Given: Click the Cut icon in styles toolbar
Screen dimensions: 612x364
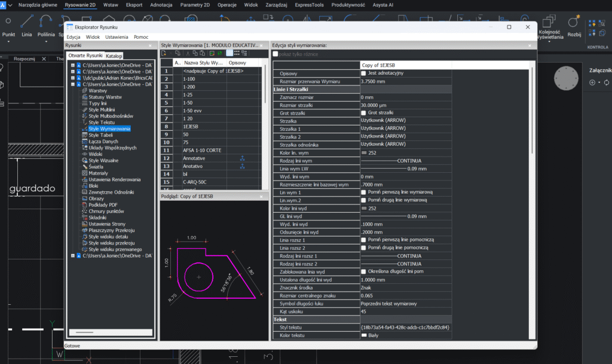Looking at the screenshot, I should point(186,53).
